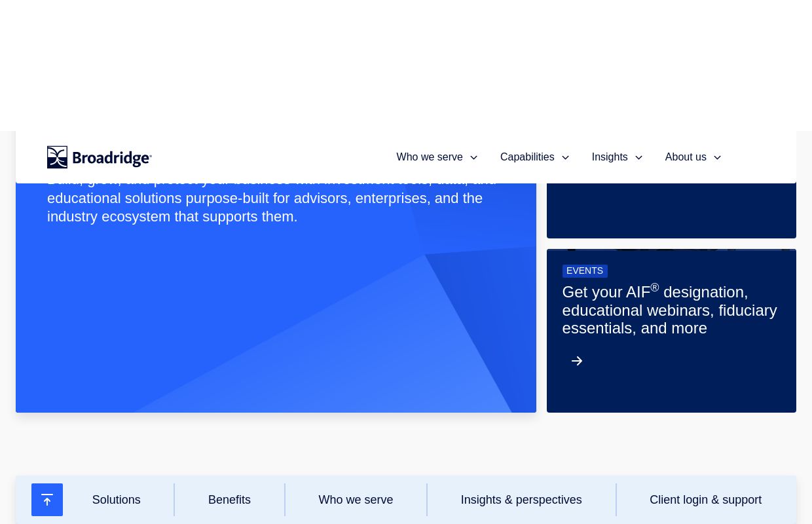Image resolution: width=812 pixels, height=524 pixels.
Task: Click the dark card above the Events card
Action: coord(671,210)
